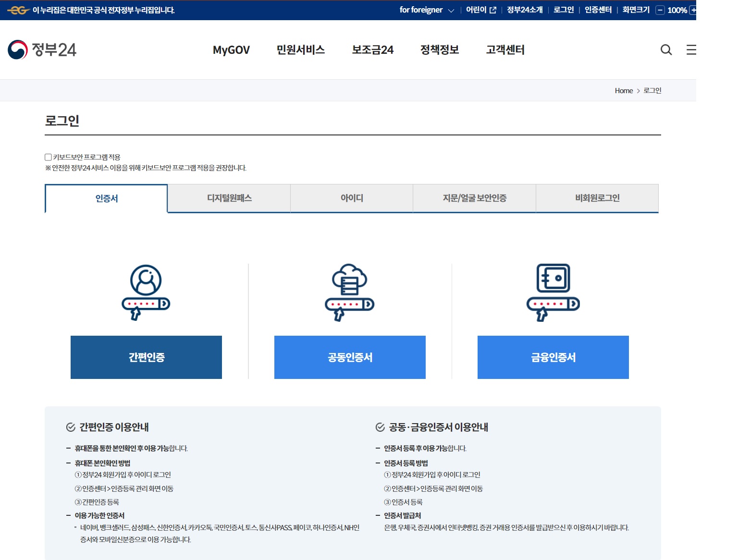Click Home in the breadcrumb
Screen dimensions: 738x560
click(624, 90)
